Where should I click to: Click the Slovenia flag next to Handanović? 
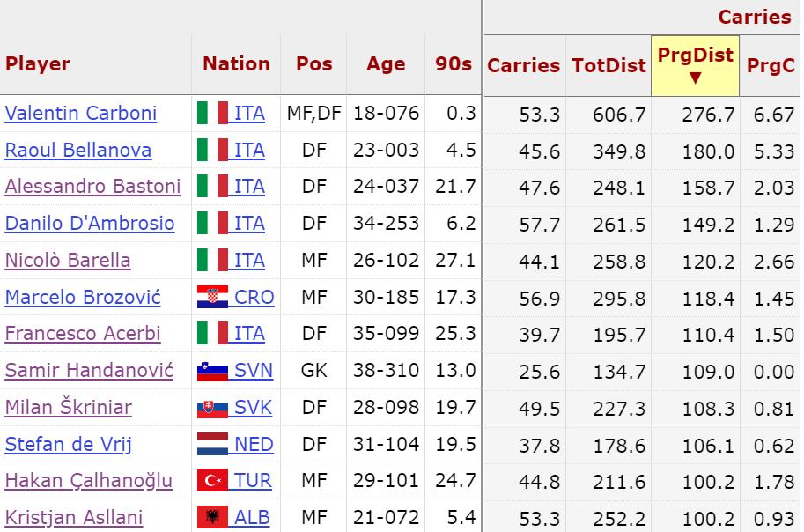click(212, 371)
